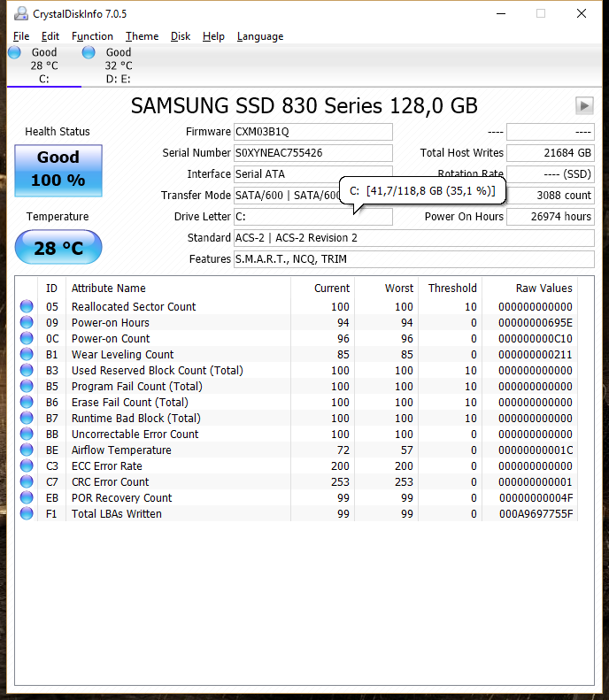Click the Good 100 % health status button

[58, 171]
